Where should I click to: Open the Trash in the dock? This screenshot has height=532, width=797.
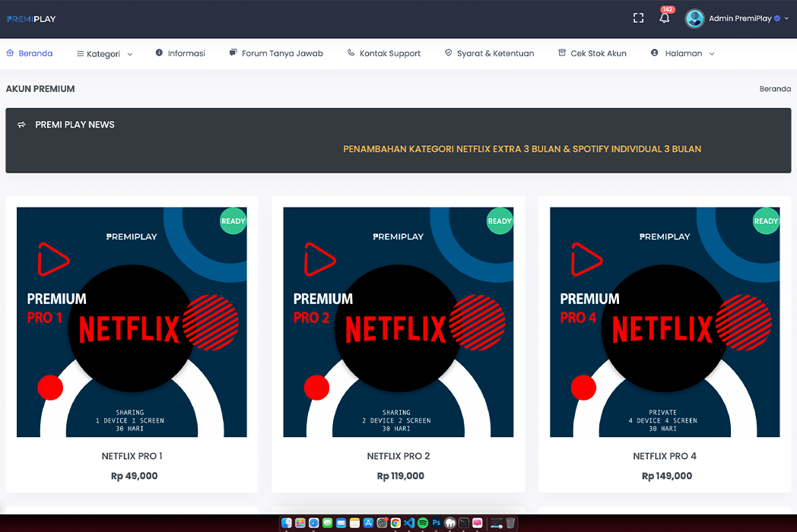point(510,523)
